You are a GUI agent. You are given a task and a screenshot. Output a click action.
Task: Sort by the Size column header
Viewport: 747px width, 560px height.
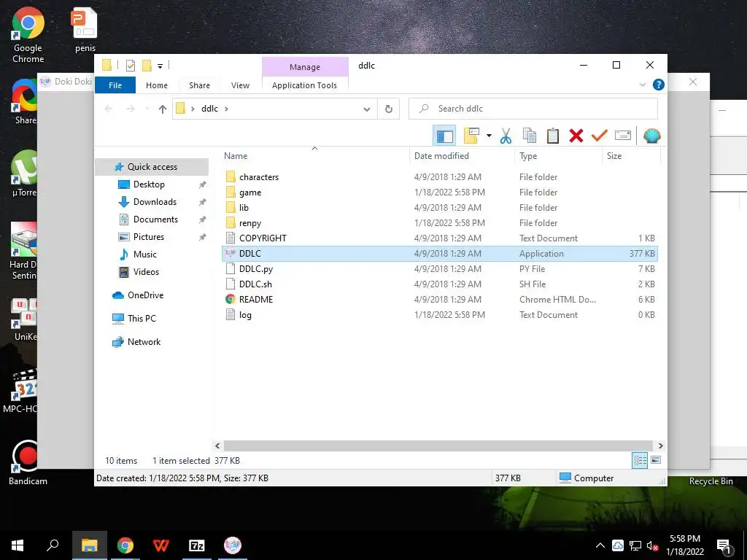631,156
